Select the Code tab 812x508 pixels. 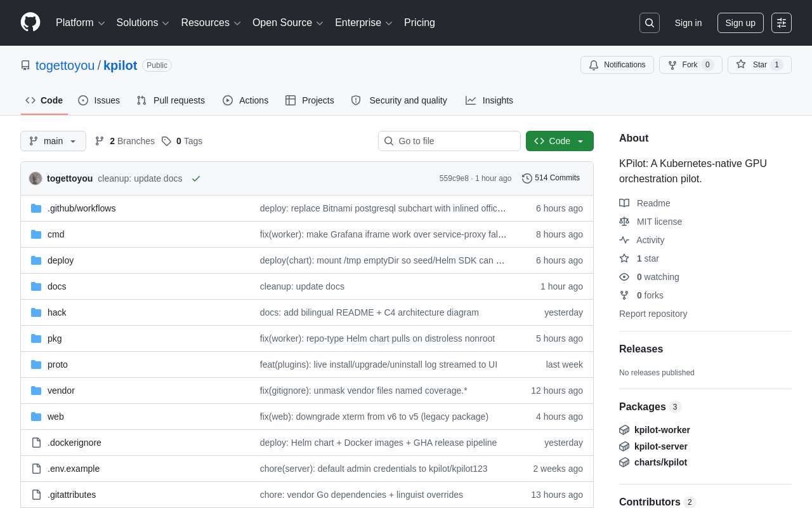click(44, 100)
